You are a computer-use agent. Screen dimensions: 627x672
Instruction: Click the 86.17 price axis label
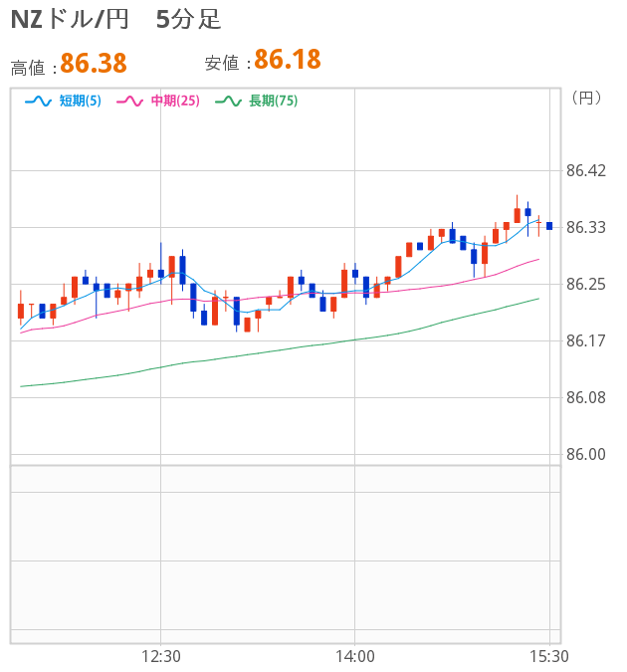(586, 340)
